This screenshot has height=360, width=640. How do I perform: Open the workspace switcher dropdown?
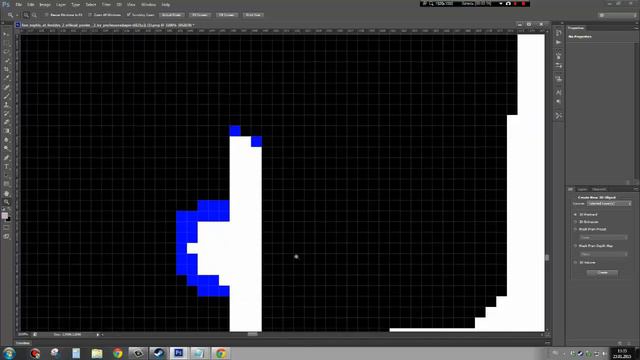tap(618, 15)
